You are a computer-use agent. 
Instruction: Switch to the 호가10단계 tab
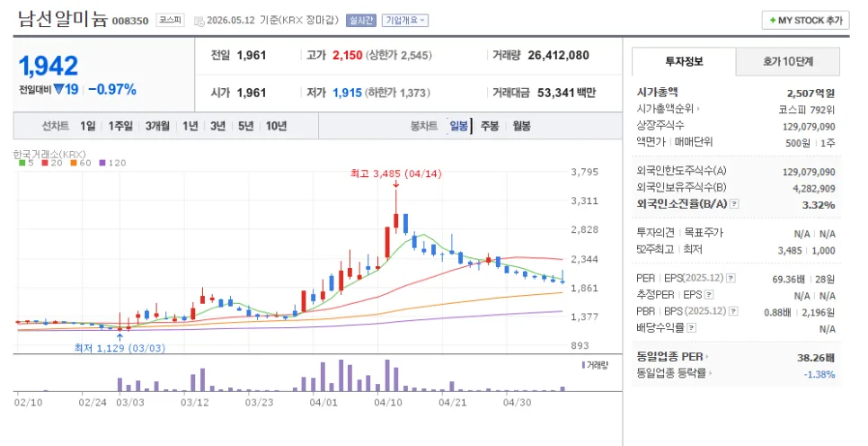click(x=788, y=61)
